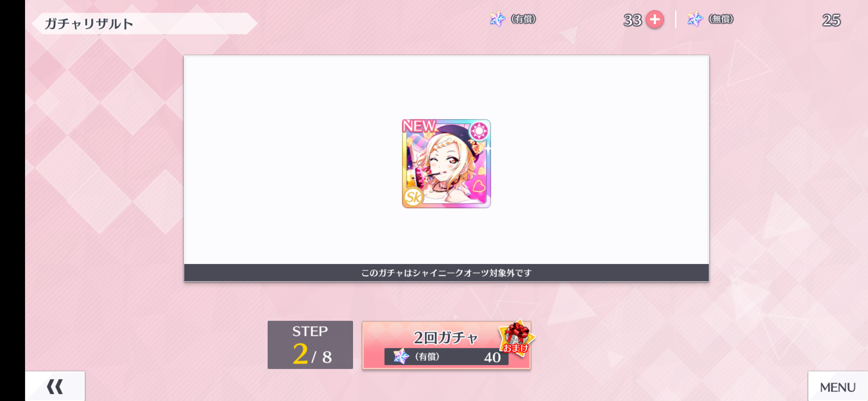Viewport: 868px width, 401px height.
Task: Tap the NEW label on the card
Action: (419, 126)
